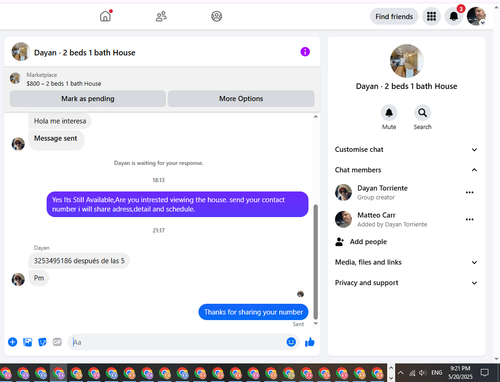Open the emoji picker smiley icon
The width and height of the screenshot is (500, 382).
291,342
